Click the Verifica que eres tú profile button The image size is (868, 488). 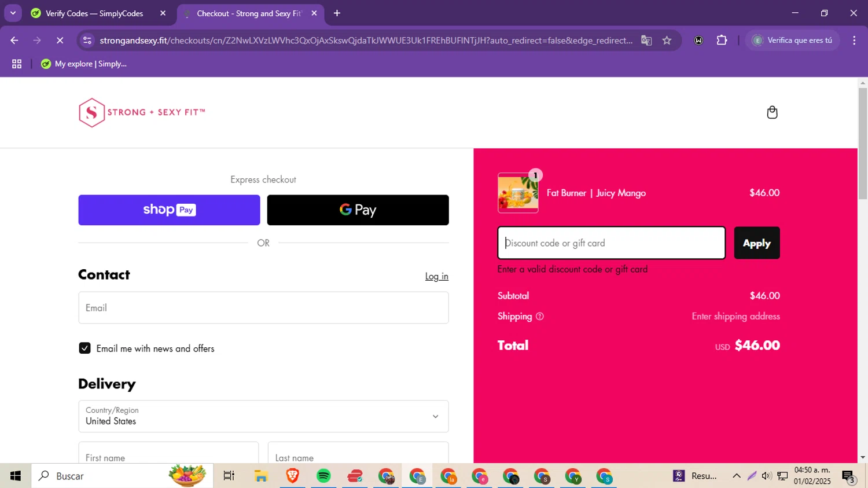click(x=793, y=41)
